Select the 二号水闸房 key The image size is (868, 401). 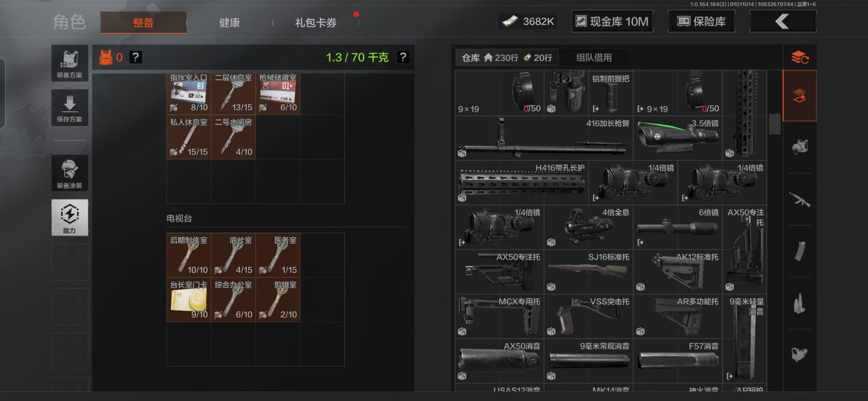pyautogui.click(x=233, y=137)
